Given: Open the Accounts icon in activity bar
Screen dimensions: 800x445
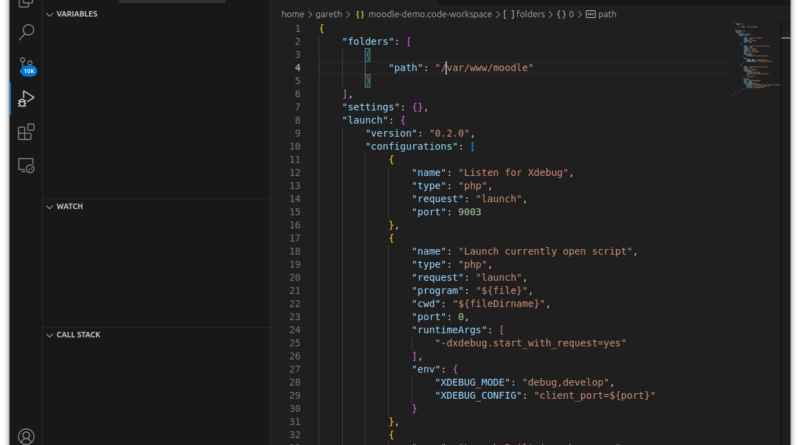Looking at the screenshot, I should click(x=26, y=436).
